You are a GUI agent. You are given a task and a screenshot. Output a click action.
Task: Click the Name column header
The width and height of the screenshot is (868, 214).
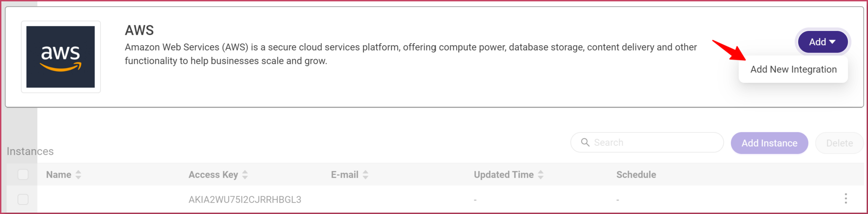59,175
